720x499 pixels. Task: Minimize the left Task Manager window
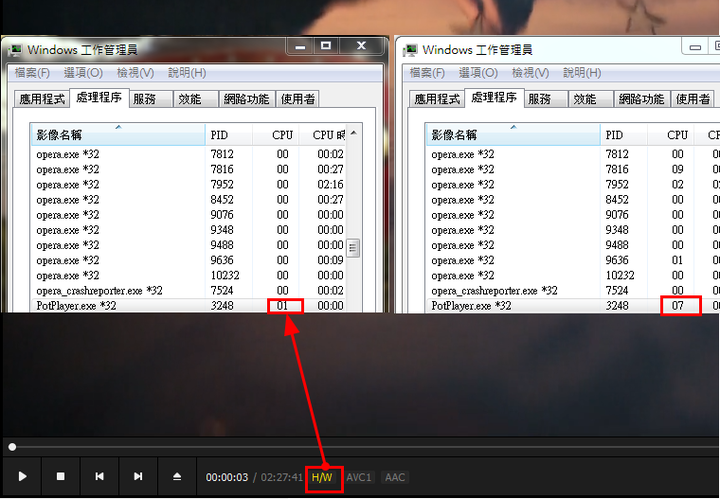(300, 46)
